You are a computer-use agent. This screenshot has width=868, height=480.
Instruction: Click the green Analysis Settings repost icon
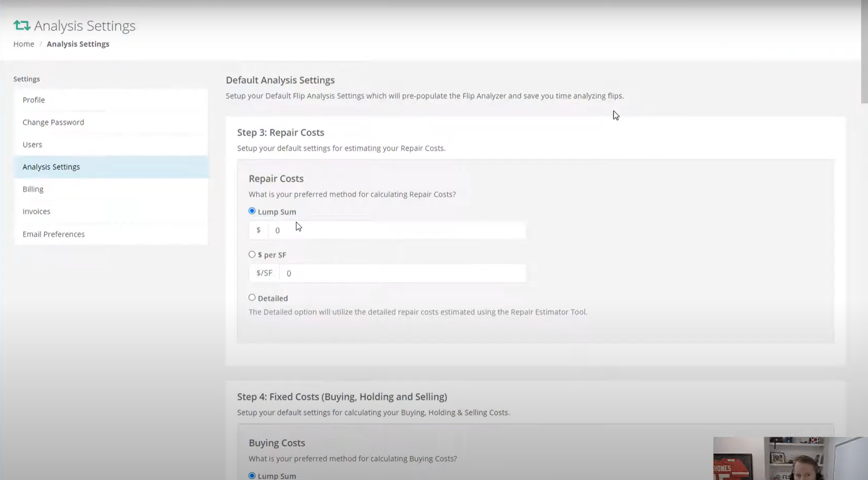(21, 25)
